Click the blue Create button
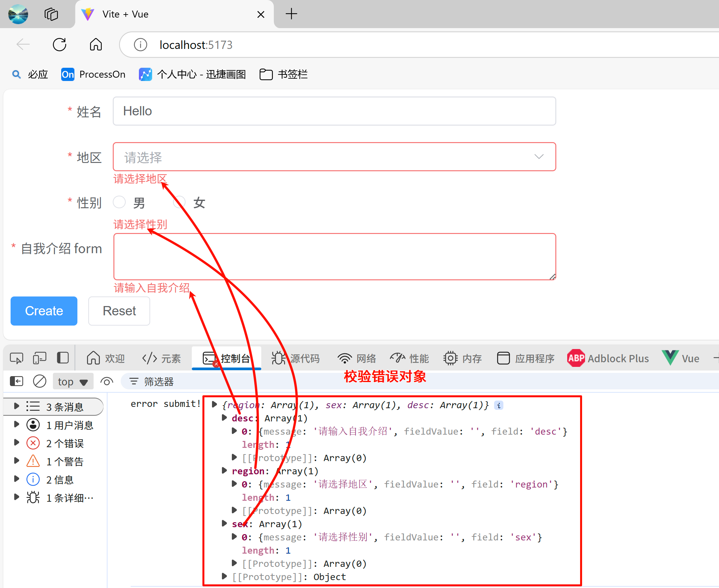 [x=44, y=311]
